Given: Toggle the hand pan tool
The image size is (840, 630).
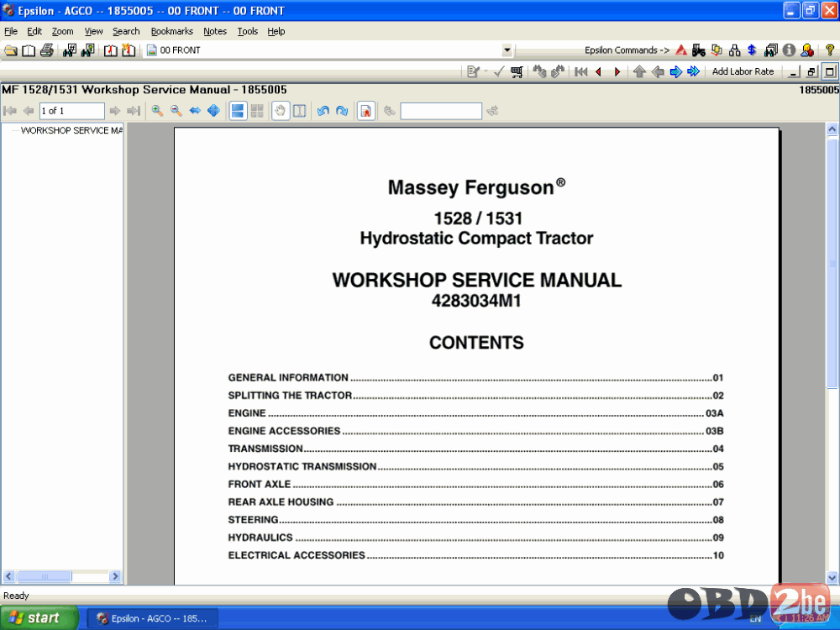Looking at the screenshot, I should pos(281,111).
